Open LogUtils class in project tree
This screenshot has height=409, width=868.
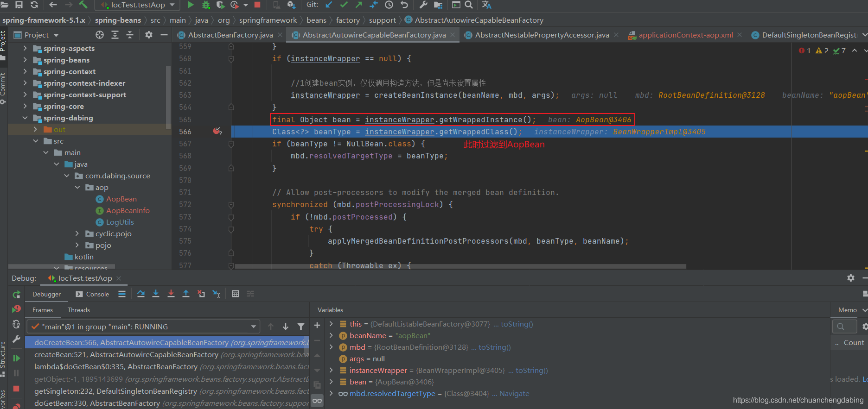pyautogui.click(x=120, y=222)
